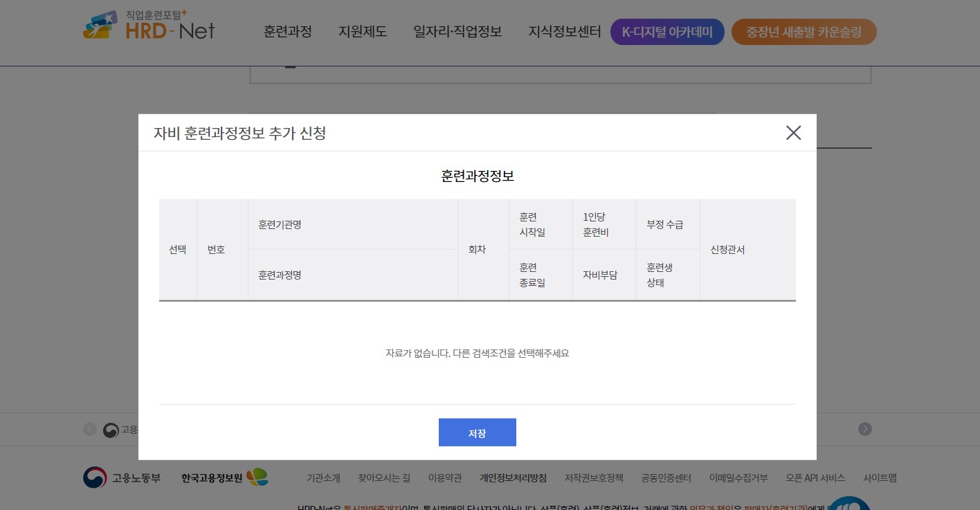Close the 자비 훈련과정정보 추가 신청 dialog
The width and height of the screenshot is (980, 510).
793,133
